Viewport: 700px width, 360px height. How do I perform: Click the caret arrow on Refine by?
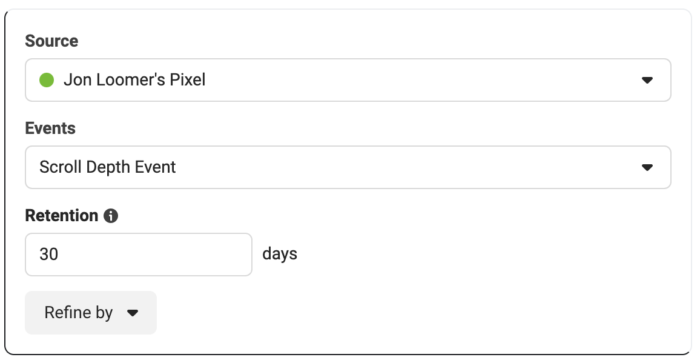click(x=133, y=313)
